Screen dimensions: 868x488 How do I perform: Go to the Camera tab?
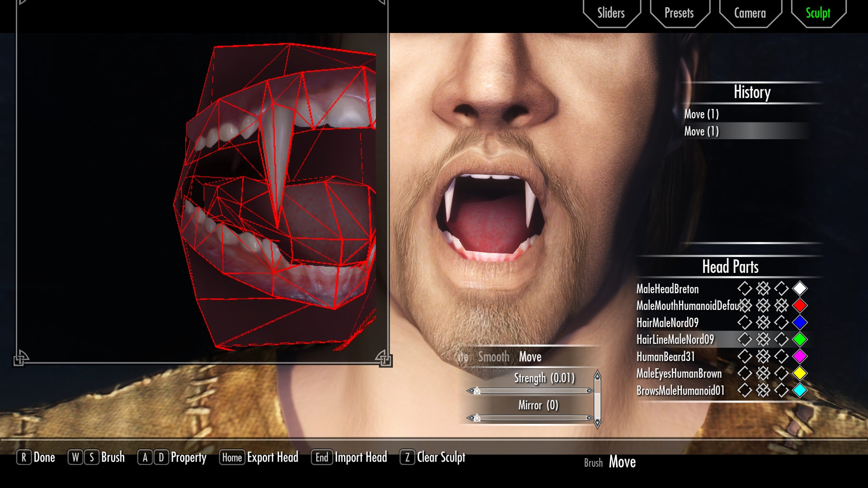pos(750,13)
